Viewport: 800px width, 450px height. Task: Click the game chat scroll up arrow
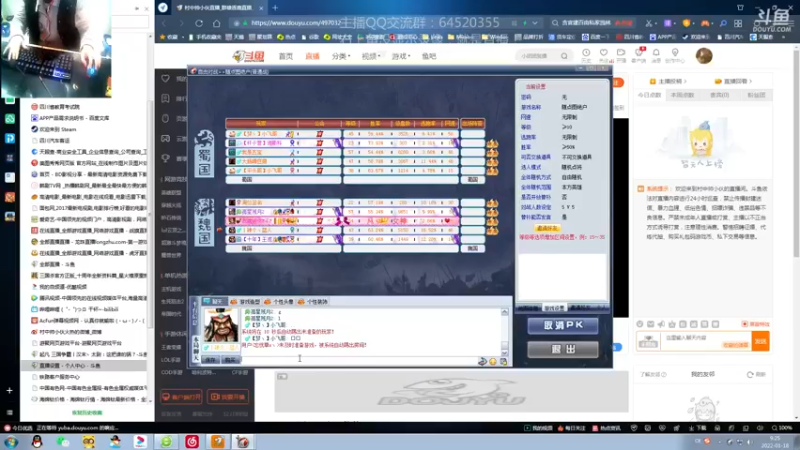[x=505, y=311]
